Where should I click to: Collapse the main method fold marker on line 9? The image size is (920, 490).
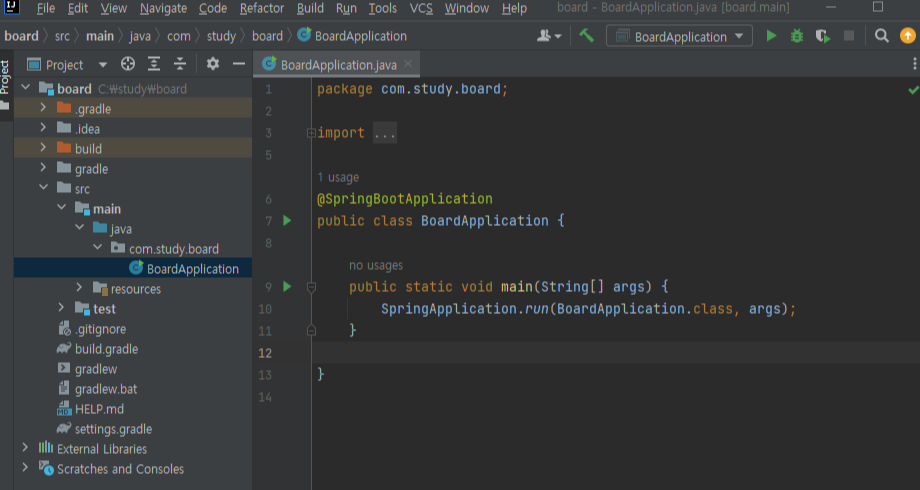coord(311,287)
